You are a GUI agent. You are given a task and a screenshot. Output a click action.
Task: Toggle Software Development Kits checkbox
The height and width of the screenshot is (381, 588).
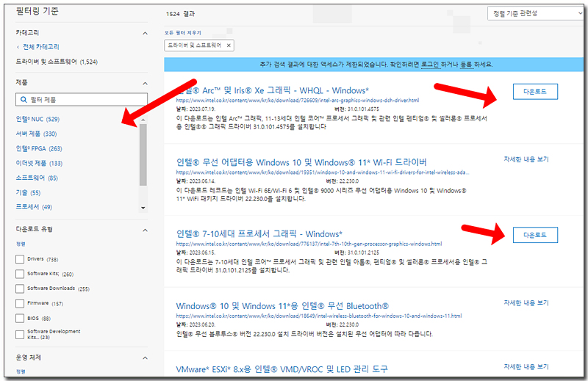point(20,335)
